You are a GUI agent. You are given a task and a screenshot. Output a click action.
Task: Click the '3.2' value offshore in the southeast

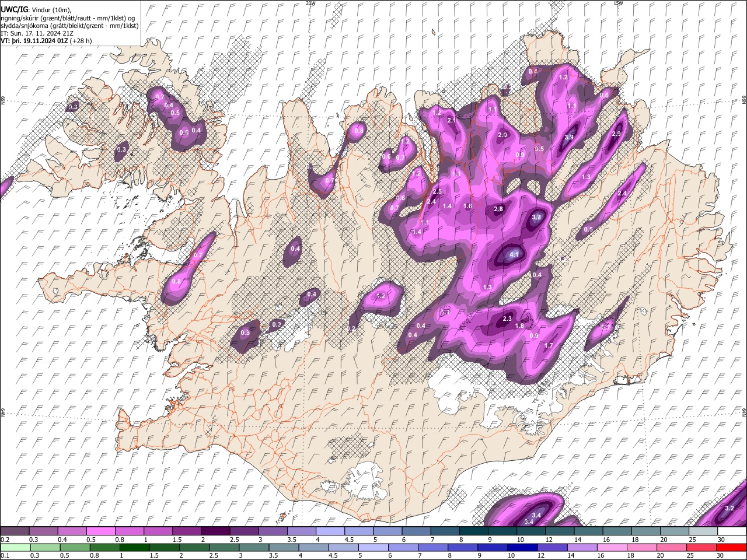pos(729,508)
